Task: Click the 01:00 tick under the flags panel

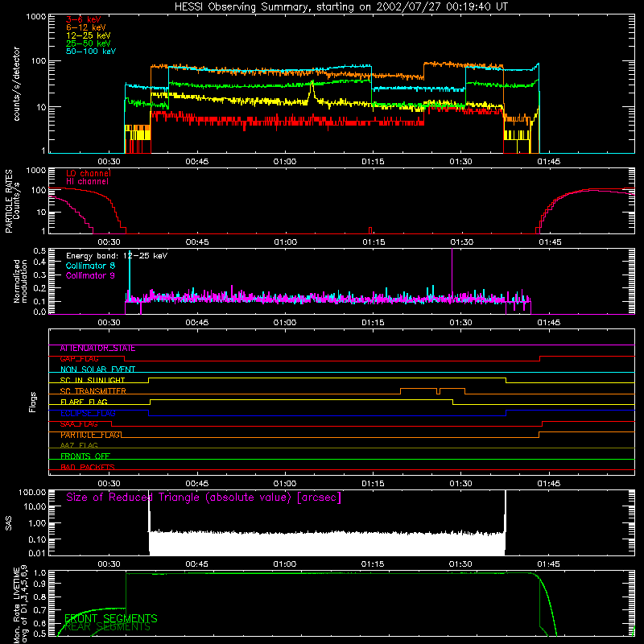Action: (285, 484)
